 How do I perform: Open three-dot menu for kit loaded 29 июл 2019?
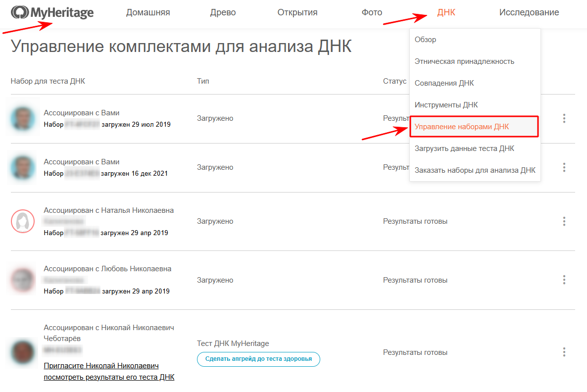tap(564, 118)
